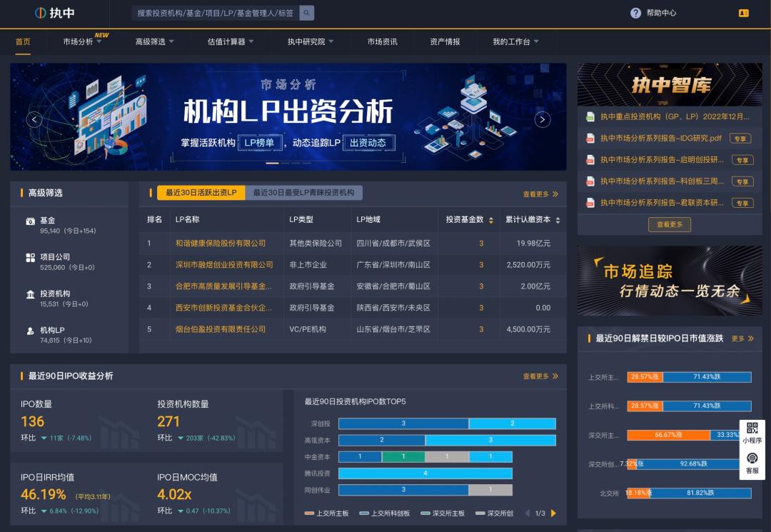The height and width of the screenshot is (532, 771).
Task: Open the 小程序 QR code icon
Action: coord(752,428)
